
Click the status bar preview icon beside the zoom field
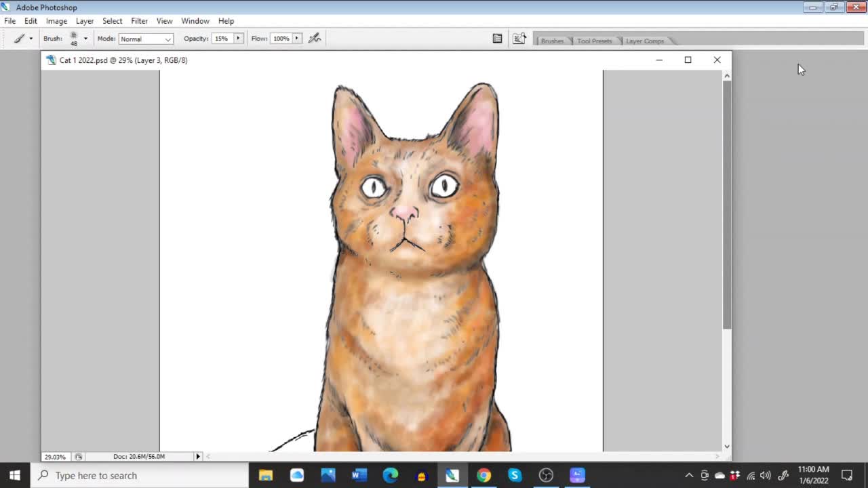click(x=79, y=457)
